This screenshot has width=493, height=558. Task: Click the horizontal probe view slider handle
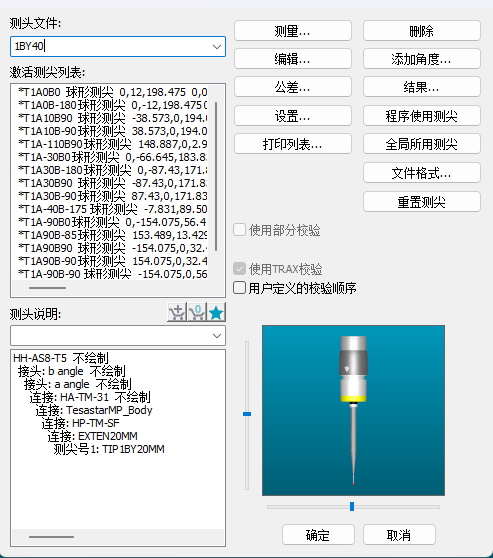[352, 506]
